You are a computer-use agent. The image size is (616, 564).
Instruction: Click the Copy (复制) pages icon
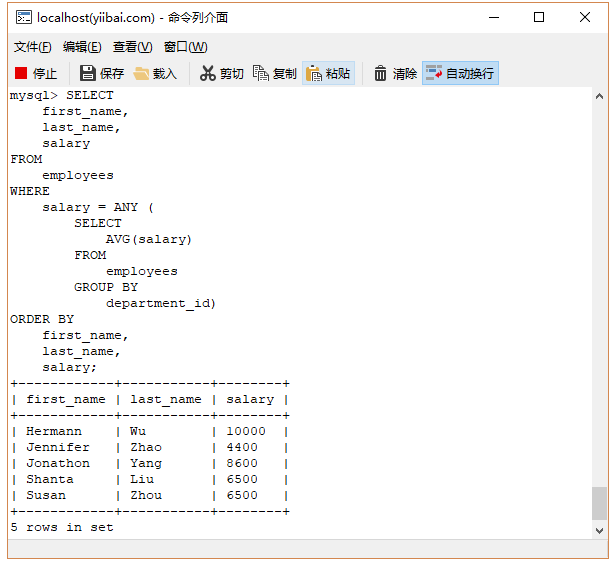(x=260, y=73)
